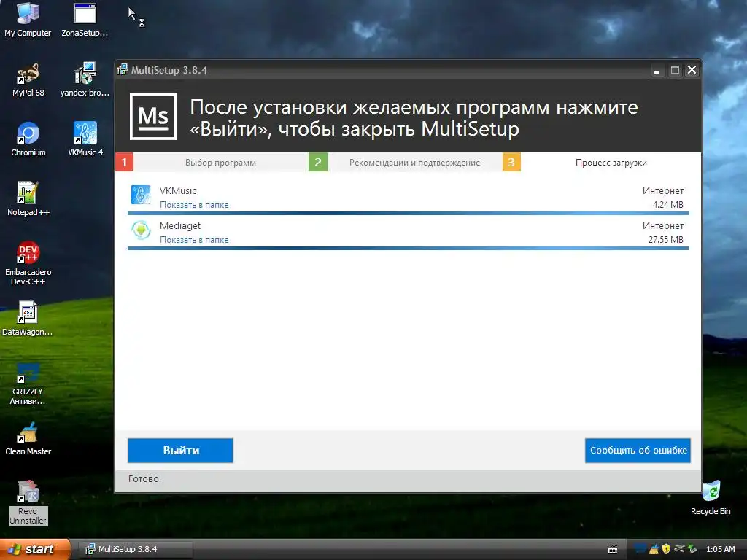The width and height of the screenshot is (747, 560).
Task: Launch Notepad++ desktop shortcut
Action: pos(28,200)
